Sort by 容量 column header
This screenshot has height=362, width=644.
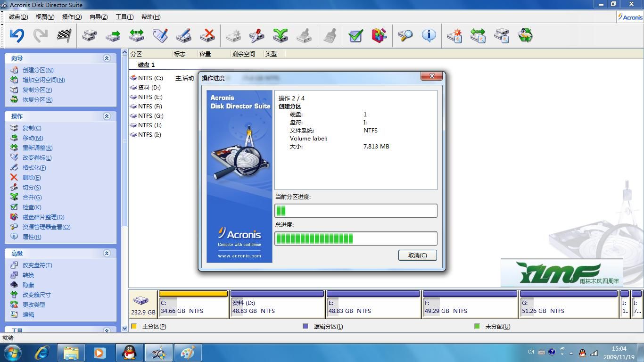(x=214, y=54)
